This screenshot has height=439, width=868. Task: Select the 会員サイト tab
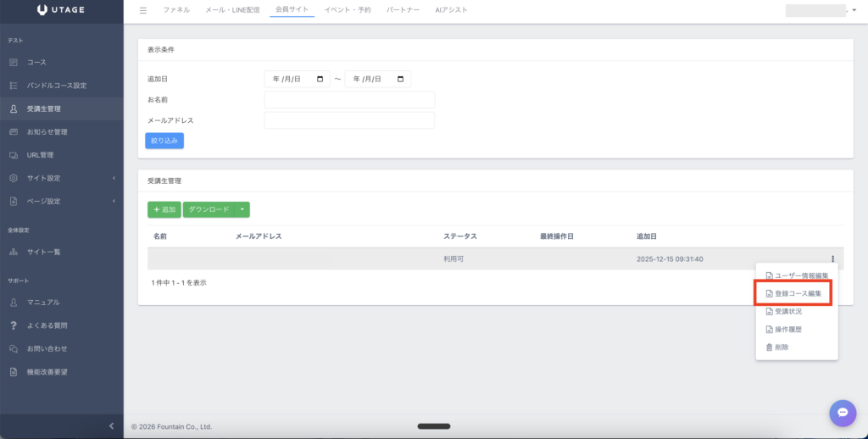(x=292, y=10)
